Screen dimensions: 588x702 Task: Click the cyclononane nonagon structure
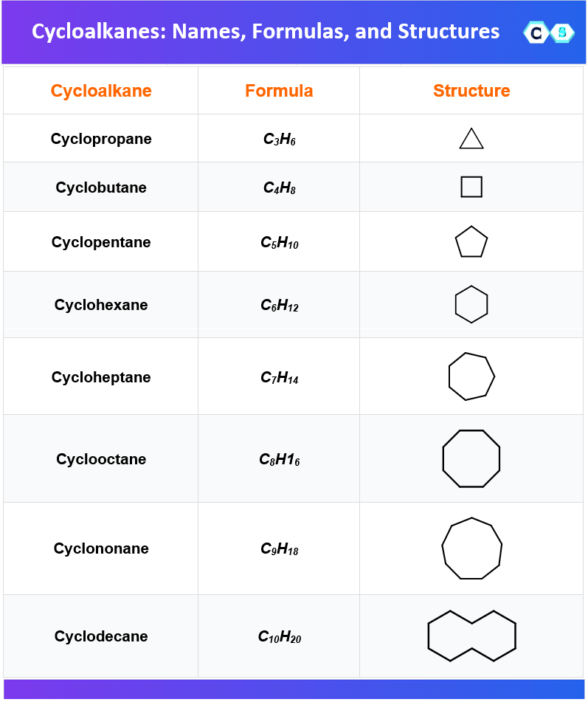point(471,548)
